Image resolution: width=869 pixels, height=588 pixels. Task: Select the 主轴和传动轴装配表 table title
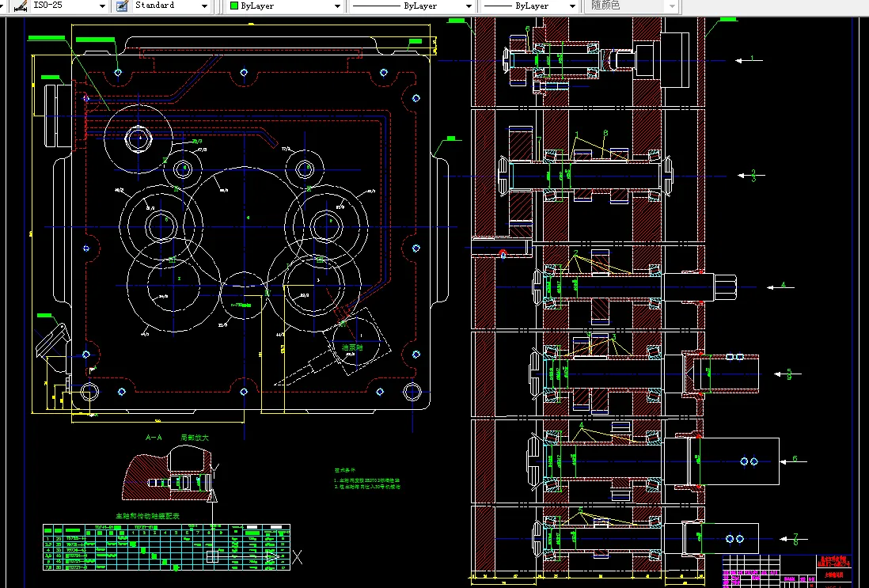147,516
